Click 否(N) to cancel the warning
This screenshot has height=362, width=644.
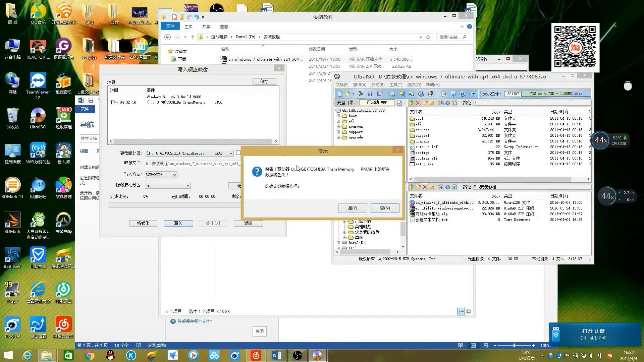coord(385,208)
